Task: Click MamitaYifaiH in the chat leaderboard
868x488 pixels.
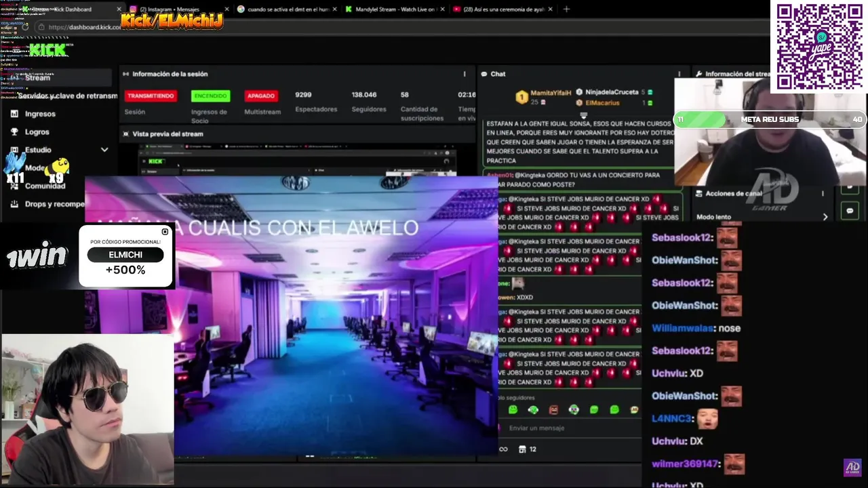Action: coord(551,92)
